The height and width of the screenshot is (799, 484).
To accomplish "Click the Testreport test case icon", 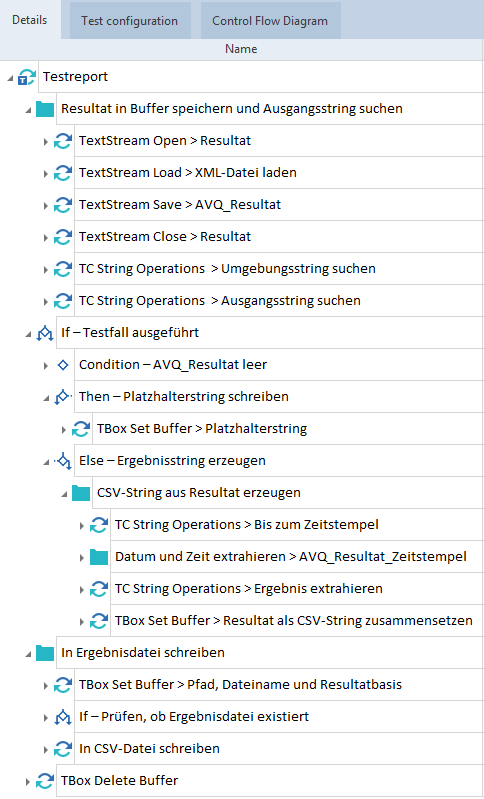I will point(26,77).
